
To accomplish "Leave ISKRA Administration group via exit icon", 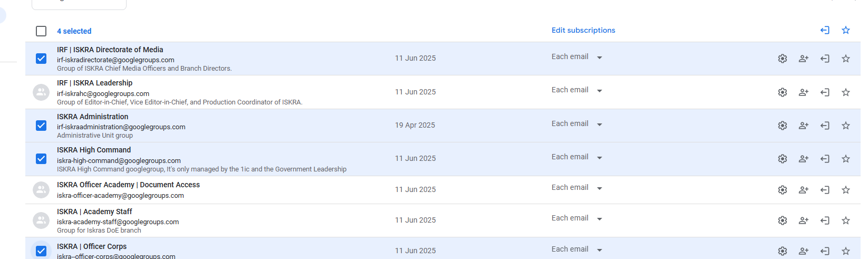I will tap(825, 126).
